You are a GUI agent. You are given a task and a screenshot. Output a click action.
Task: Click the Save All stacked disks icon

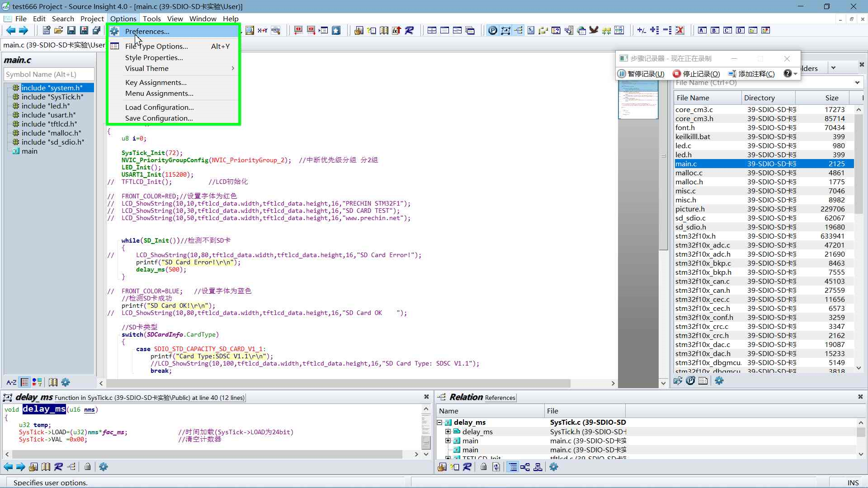click(96, 30)
